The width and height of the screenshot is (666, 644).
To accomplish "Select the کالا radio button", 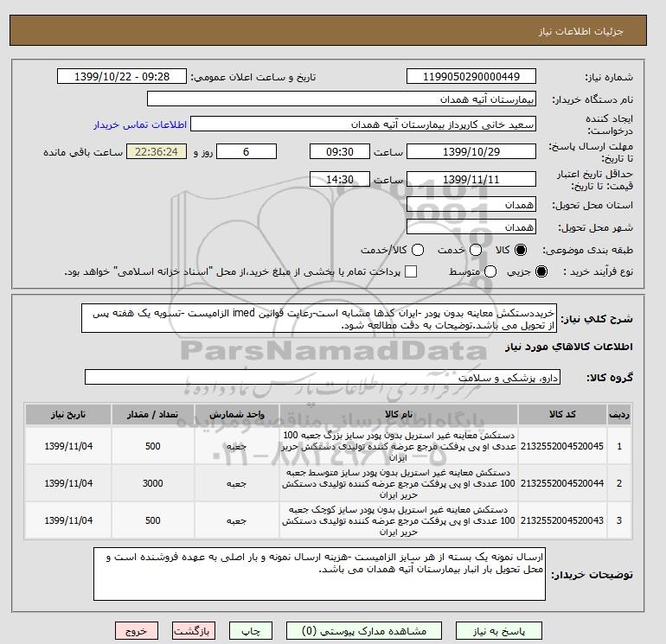I will [x=521, y=250].
